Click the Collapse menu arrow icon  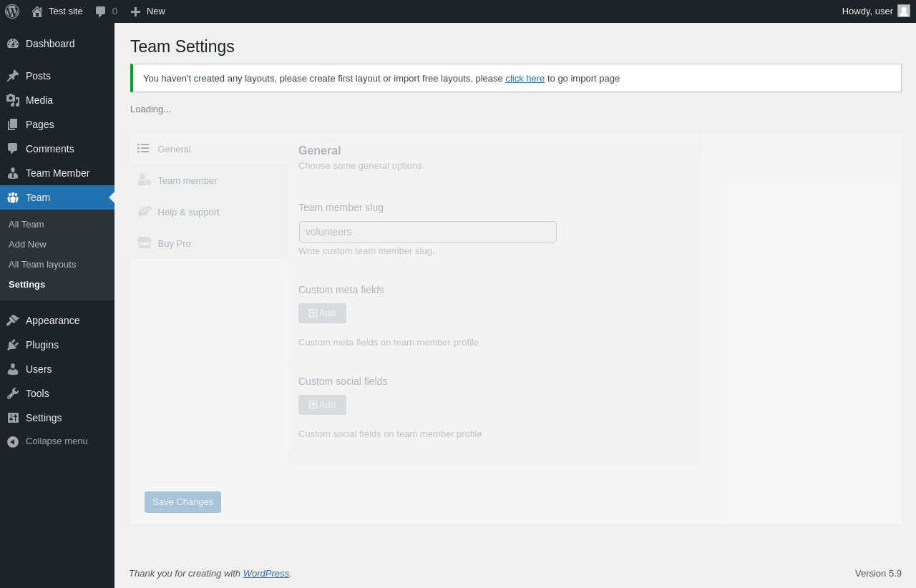[13, 442]
